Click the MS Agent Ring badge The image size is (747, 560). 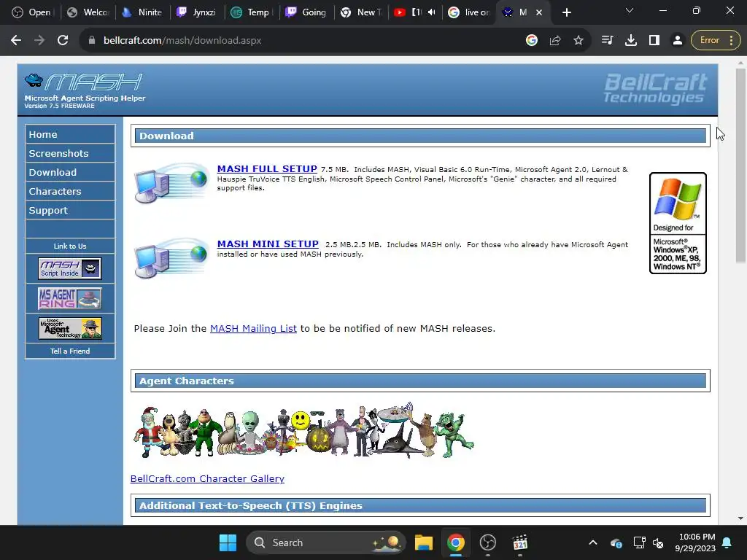(x=70, y=298)
